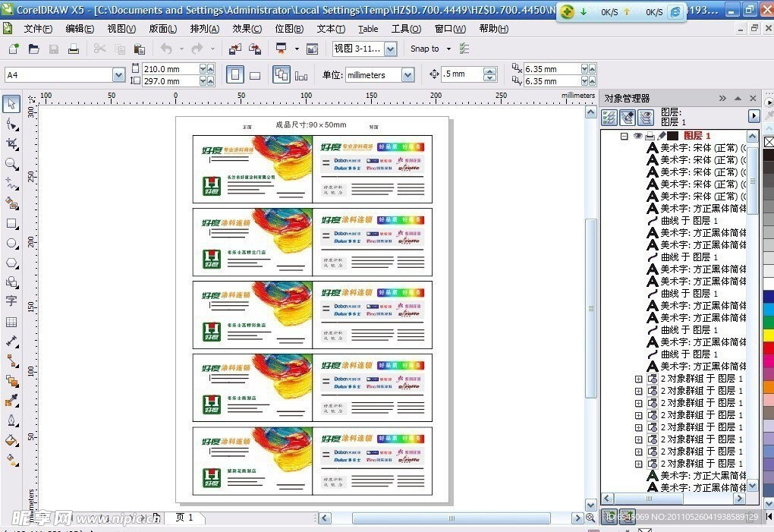This screenshot has height=532, width=774.
Task: Open the Table menu
Action: point(368,29)
